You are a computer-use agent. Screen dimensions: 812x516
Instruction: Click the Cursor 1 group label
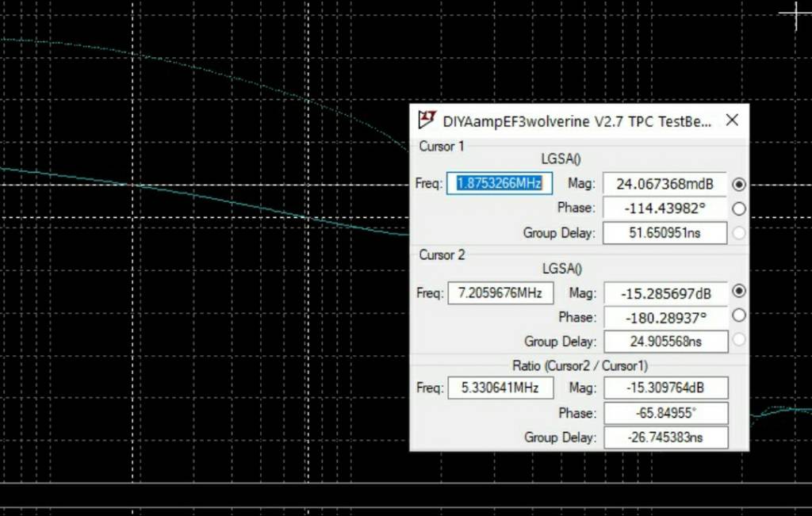[x=441, y=147]
